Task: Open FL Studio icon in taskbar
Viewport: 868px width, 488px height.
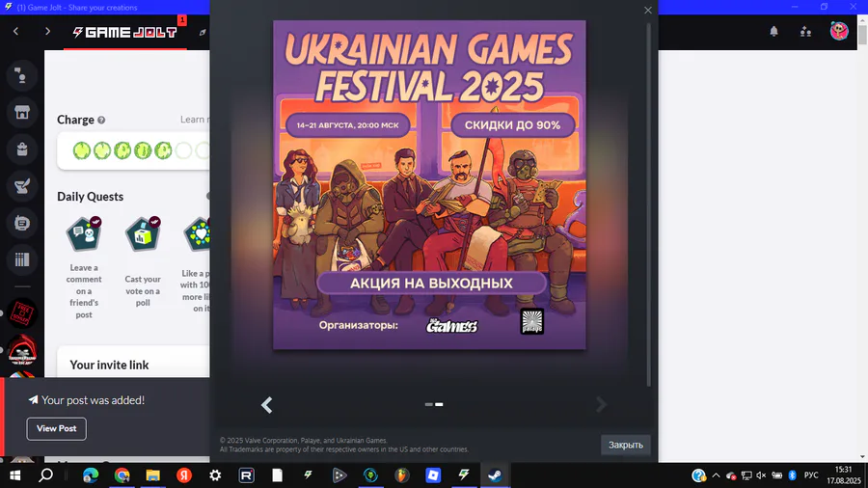Action: pyautogui.click(x=402, y=475)
